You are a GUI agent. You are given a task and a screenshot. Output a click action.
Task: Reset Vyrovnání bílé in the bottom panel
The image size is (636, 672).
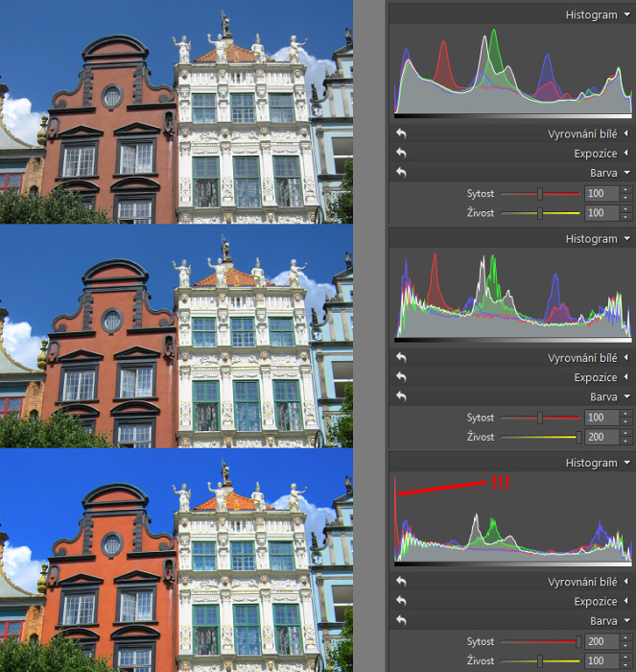pyautogui.click(x=401, y=583)
